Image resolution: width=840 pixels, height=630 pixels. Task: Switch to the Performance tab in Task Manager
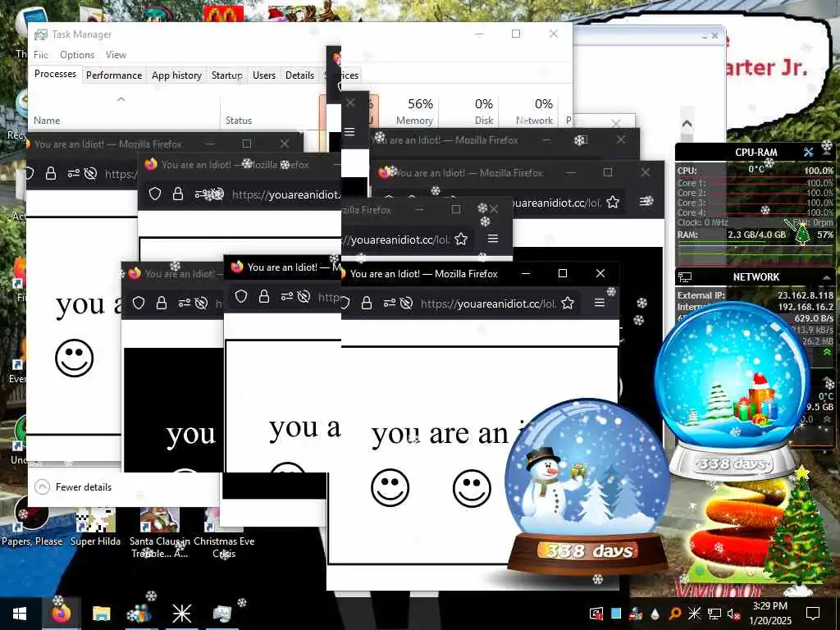coord(114,75)
